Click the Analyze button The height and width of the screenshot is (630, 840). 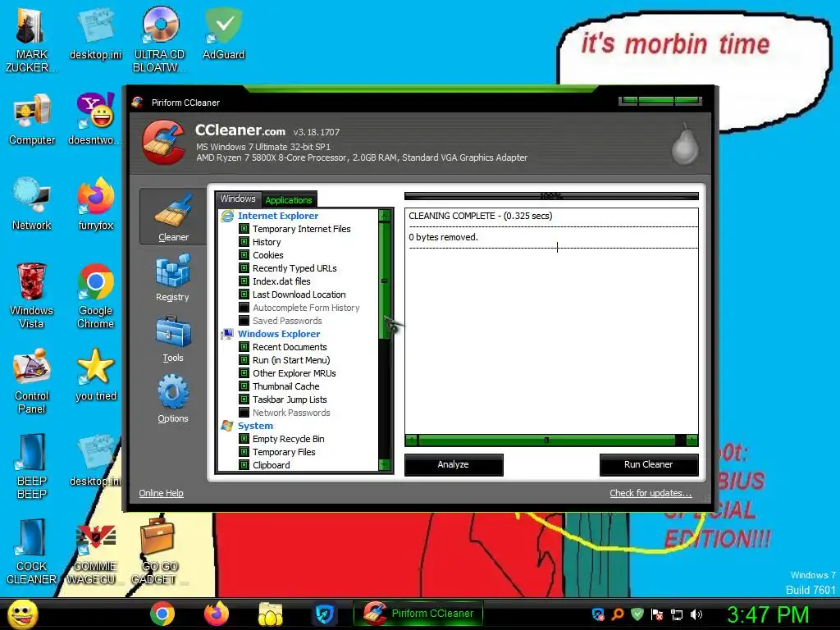click(x=453, y=464)
